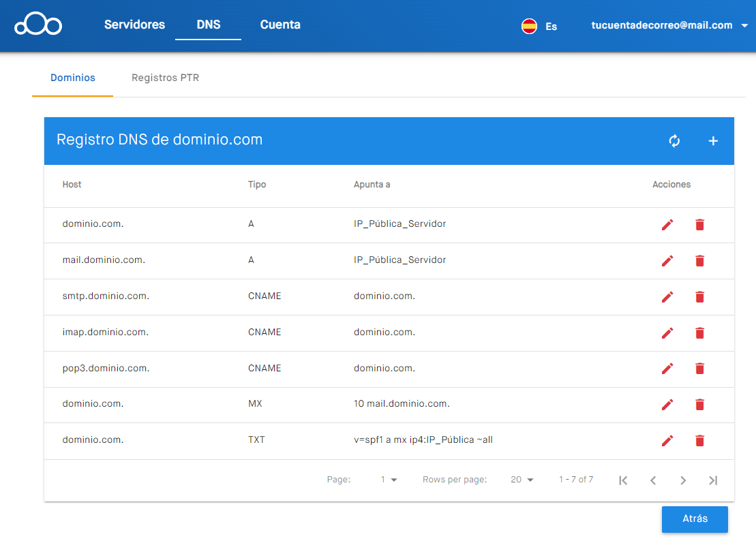
Task: Expand the Rows per page dropdown
Action: click(x=522, y=480)
